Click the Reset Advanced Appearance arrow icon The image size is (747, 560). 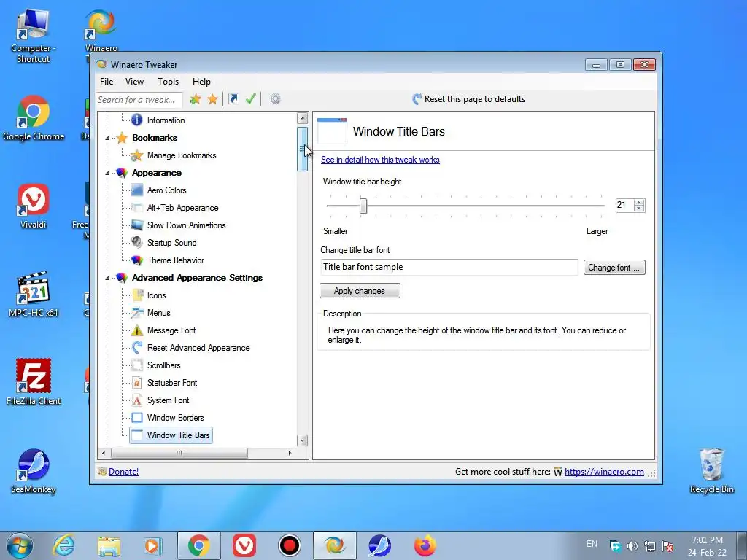136,348
